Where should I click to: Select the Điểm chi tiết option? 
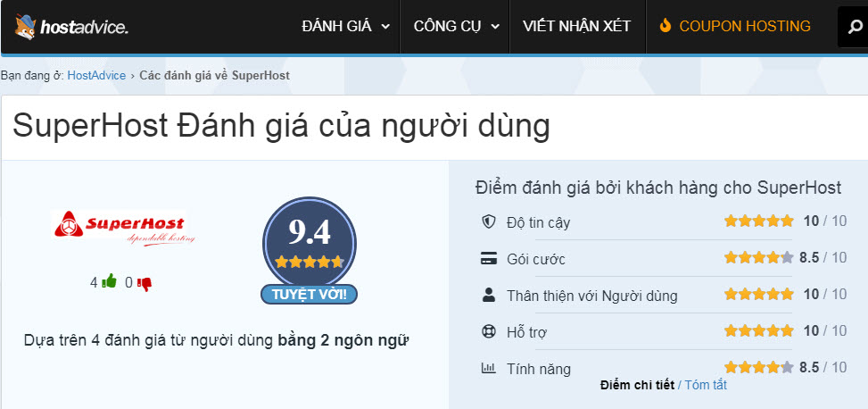coord(637,385)
